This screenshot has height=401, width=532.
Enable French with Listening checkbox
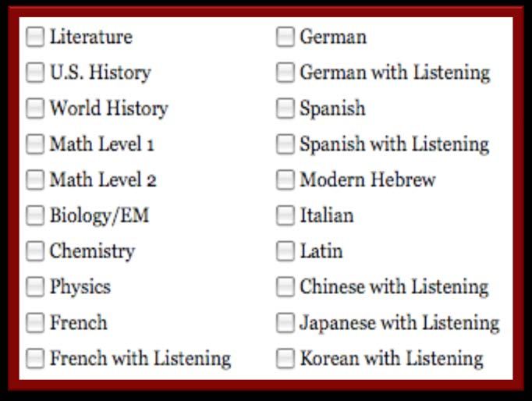click(35, 359)
